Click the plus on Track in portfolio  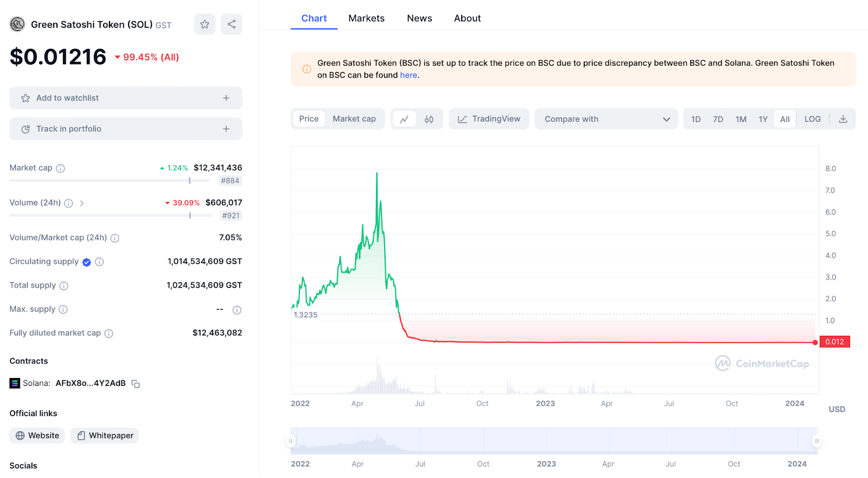226,129
